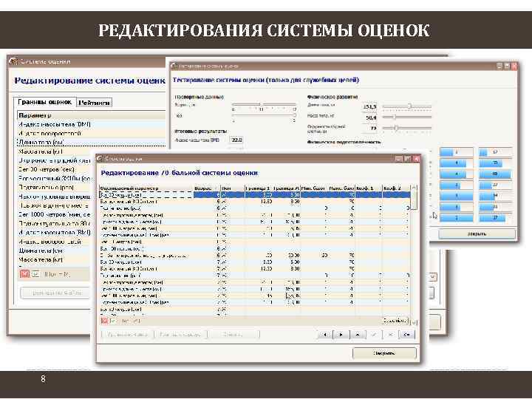Screen dimensions: 532x399
Task: Select Подъем туловища за 30 row in back window
Action: 55,224
